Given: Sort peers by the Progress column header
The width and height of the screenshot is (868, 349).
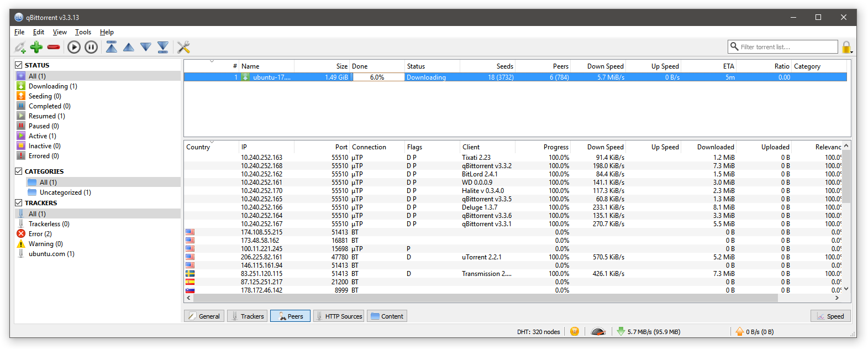Looking at the screenshot, I should [543, 147].
